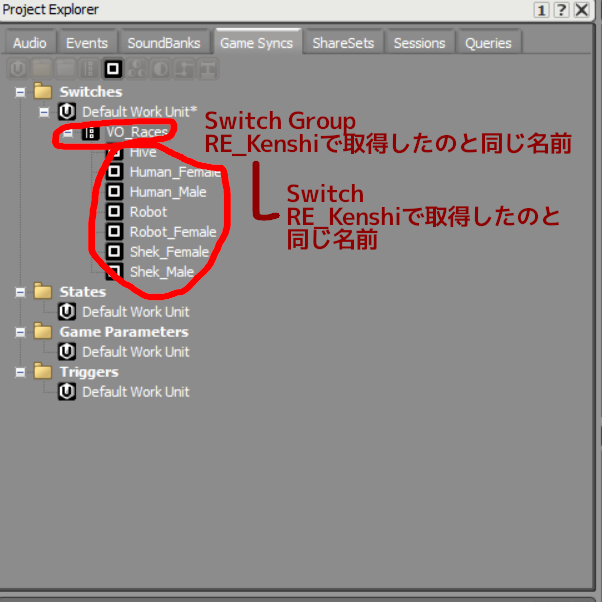Select the VO_Races switch group name
Screen dimensions: 602x602
tap(137, 132)
